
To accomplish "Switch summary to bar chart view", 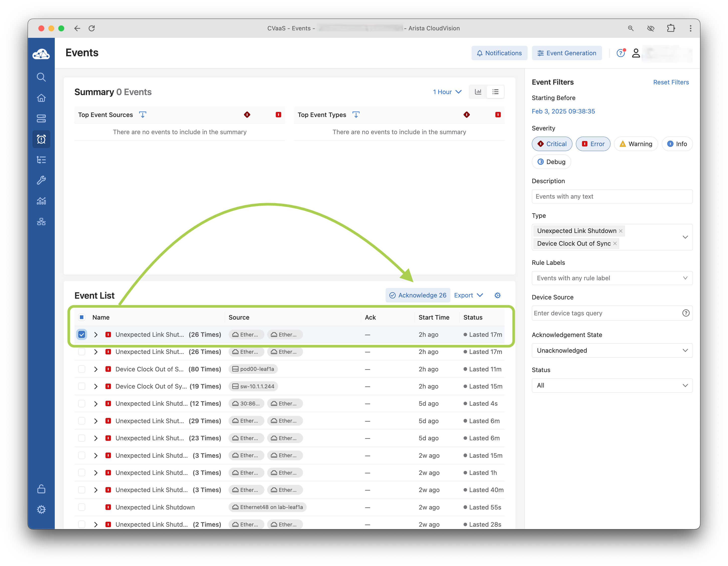I will (478, 92).
